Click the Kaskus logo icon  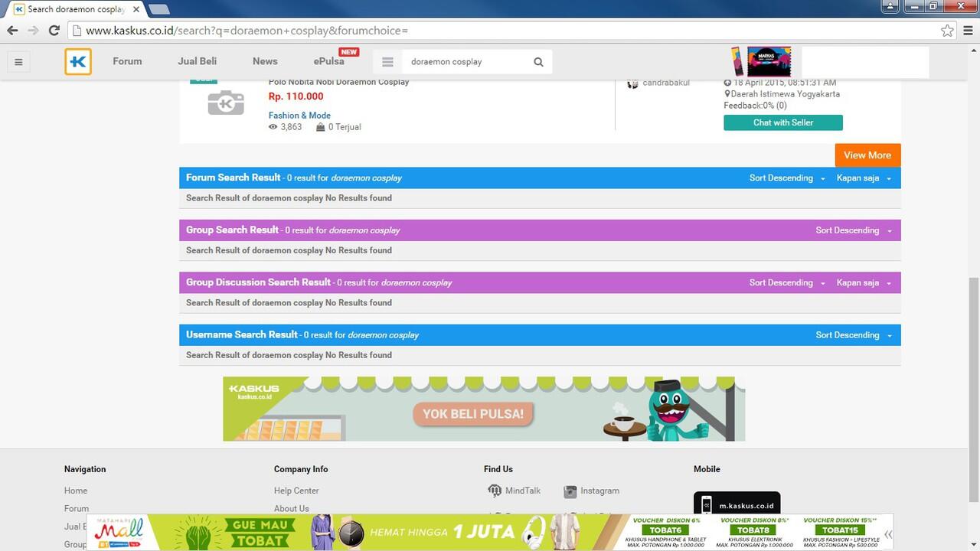click(x=78, y=62)
